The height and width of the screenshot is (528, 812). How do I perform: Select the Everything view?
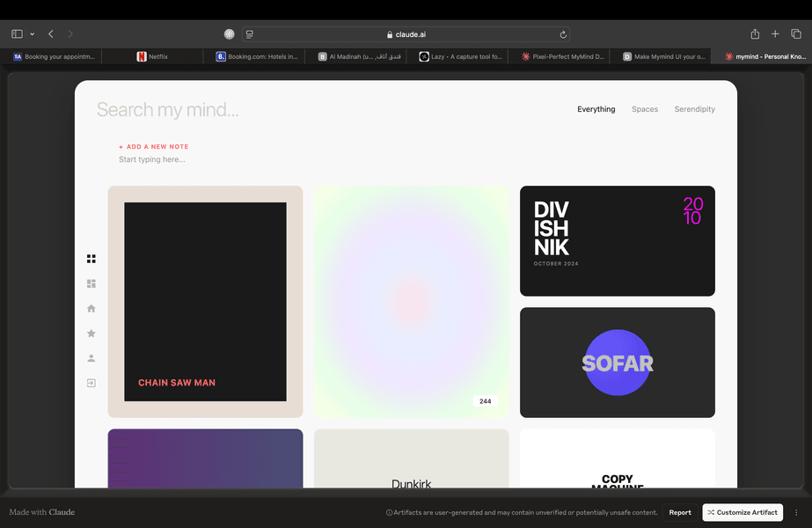tap(596, 109)
